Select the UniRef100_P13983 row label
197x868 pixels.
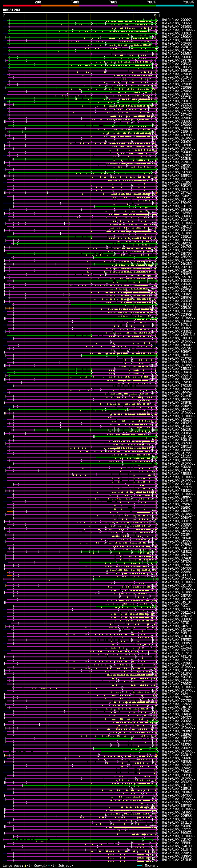point(177,213)
